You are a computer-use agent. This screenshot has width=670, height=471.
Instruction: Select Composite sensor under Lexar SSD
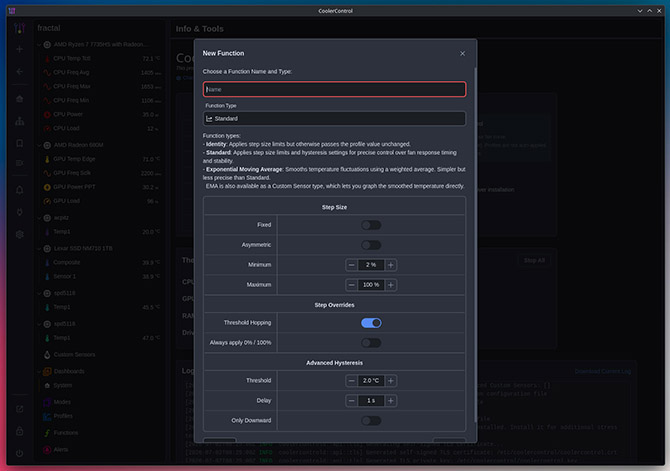pos(102,262)
